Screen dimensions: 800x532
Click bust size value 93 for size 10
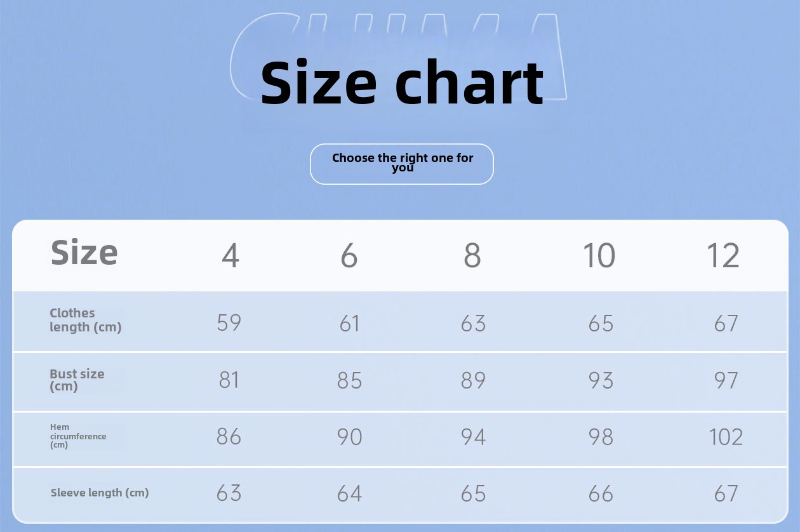(x=601, y=380)
